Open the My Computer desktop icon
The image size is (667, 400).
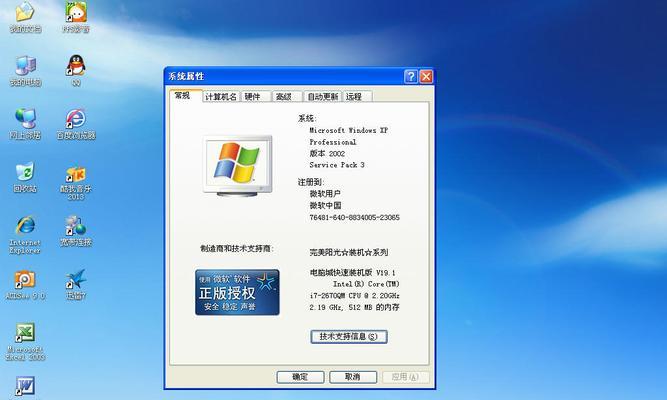[25, 71]
